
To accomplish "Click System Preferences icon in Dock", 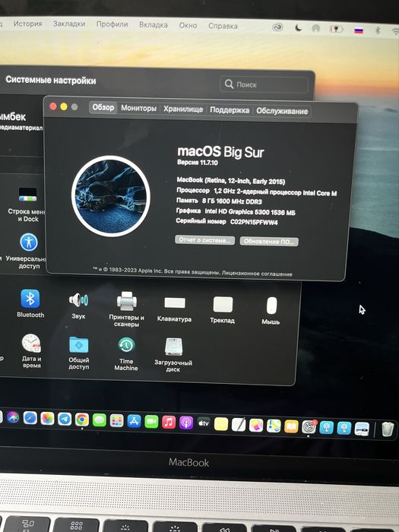I will 309,427.
